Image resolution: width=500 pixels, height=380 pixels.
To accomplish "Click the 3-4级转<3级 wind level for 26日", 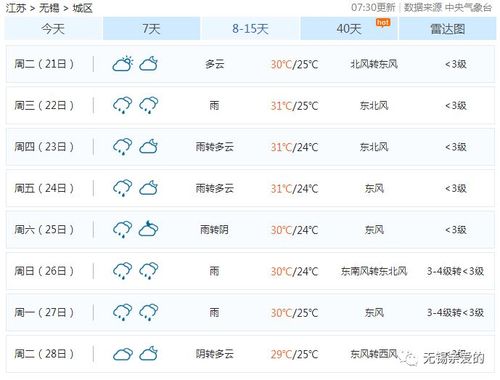I will (455, 271).
